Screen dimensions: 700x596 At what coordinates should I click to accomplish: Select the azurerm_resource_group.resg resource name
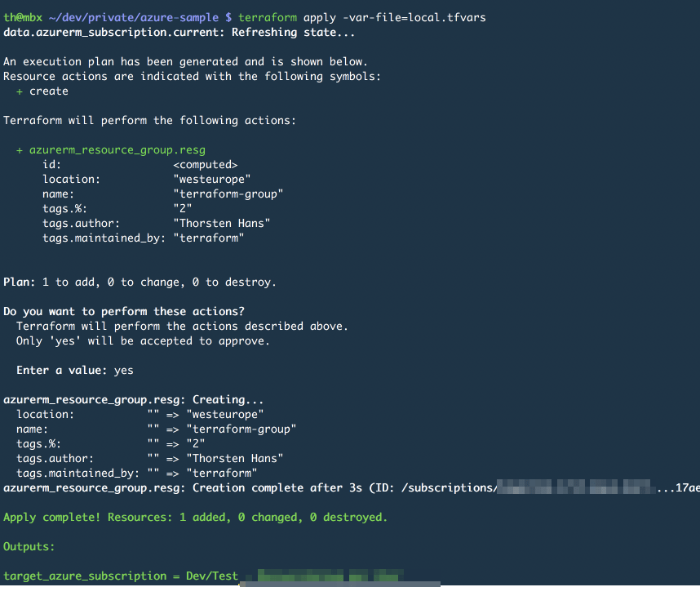coord(117,149)
